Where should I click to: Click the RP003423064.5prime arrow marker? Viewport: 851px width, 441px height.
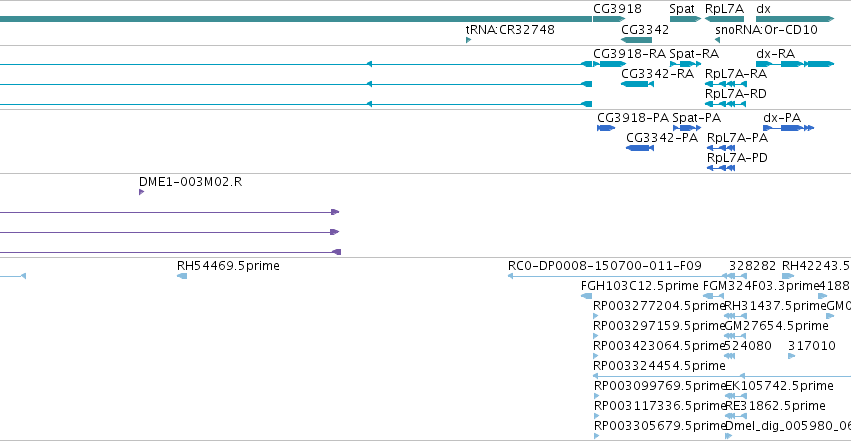point(596,356)
